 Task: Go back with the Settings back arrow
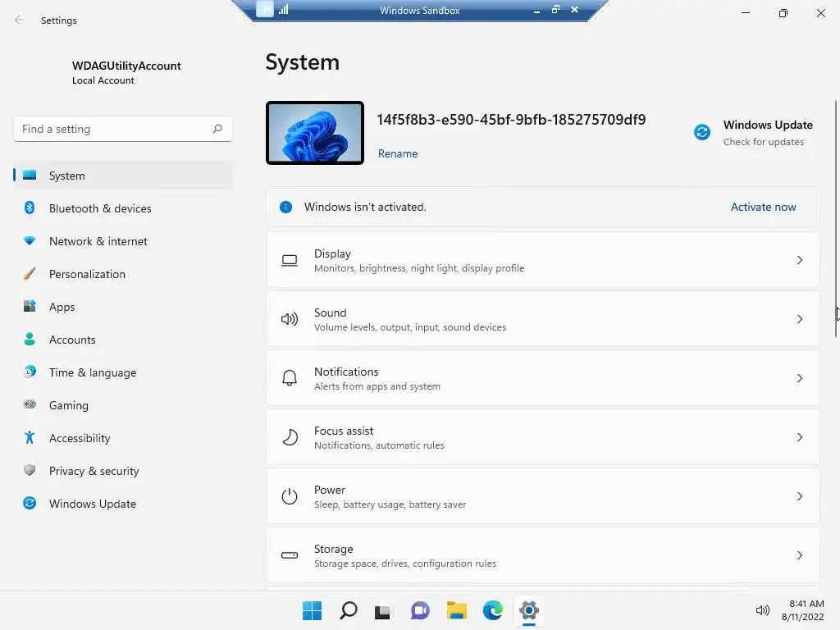(20, 20)
